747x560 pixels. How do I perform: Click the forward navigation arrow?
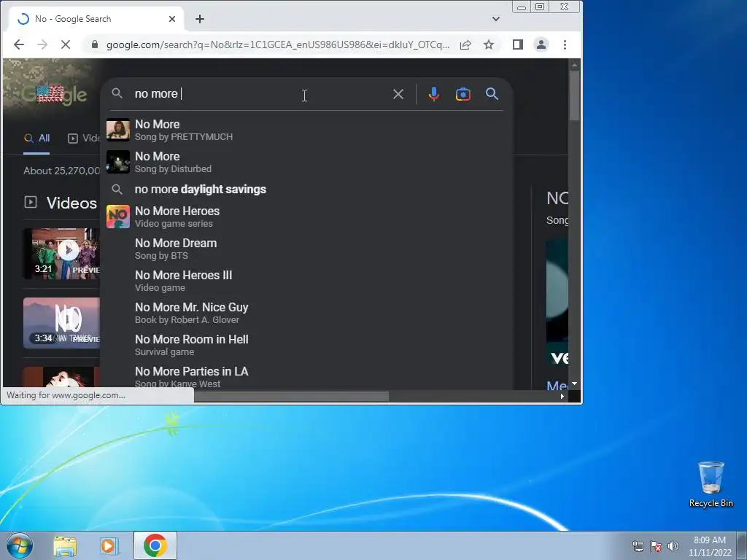pyautogui.click(x=42, y=44)
